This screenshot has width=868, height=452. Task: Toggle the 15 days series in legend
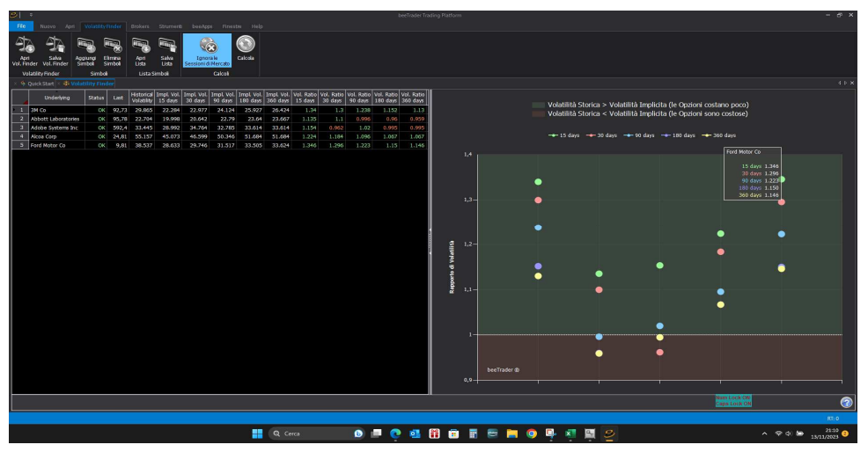(x=564, y=135)
